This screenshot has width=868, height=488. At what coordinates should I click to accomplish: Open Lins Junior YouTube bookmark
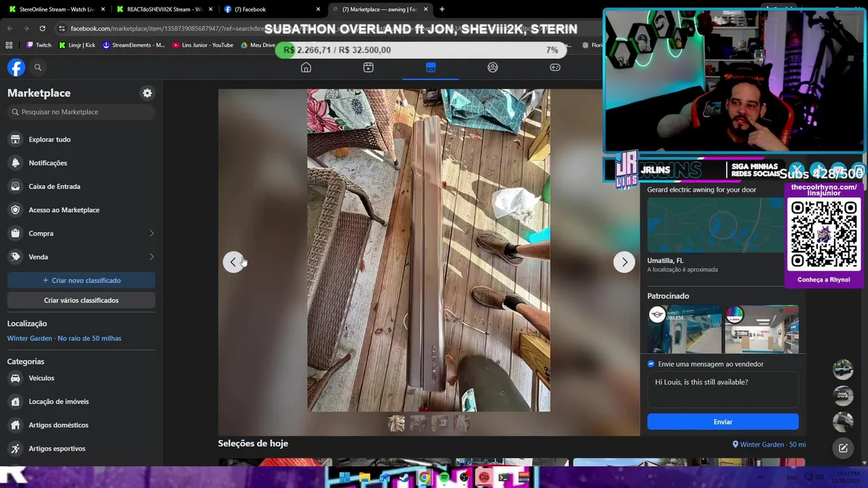point(203,45)
